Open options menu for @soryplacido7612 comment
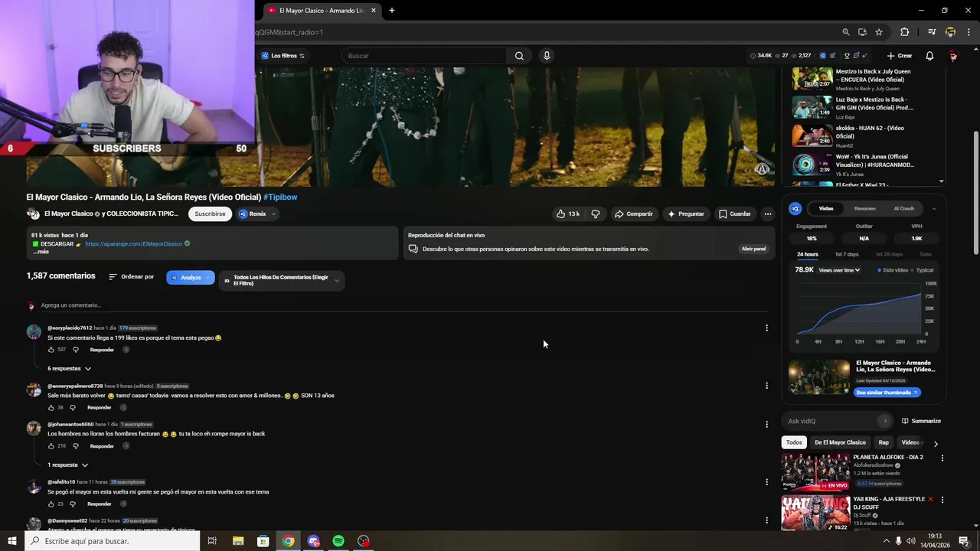This screenshot has width=980, height=551. point(766,328)
